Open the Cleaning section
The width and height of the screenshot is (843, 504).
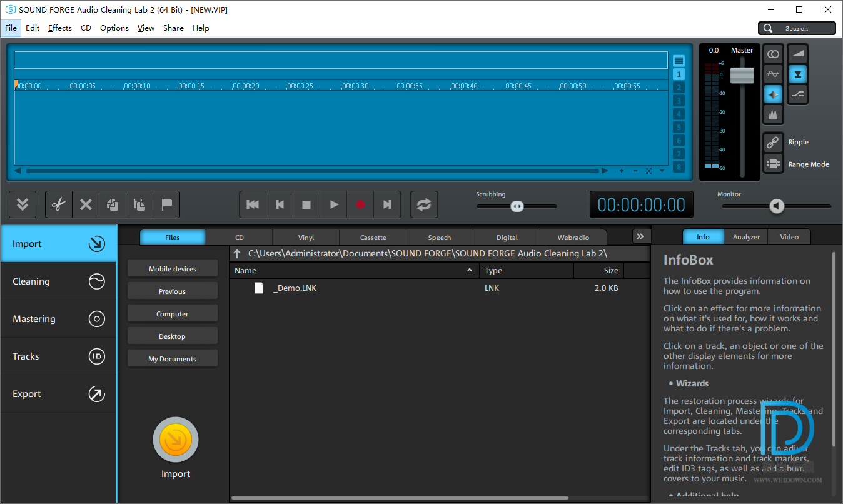click(x=58, y=281)
